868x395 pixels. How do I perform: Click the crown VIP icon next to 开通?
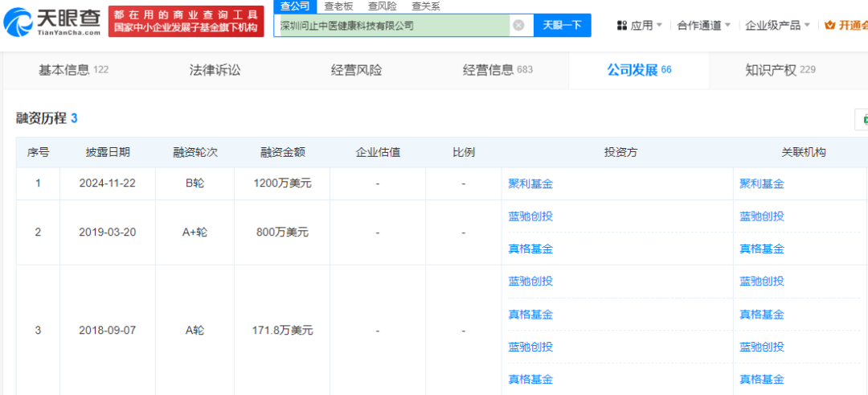pyautogui.click(x=830, y=25)
